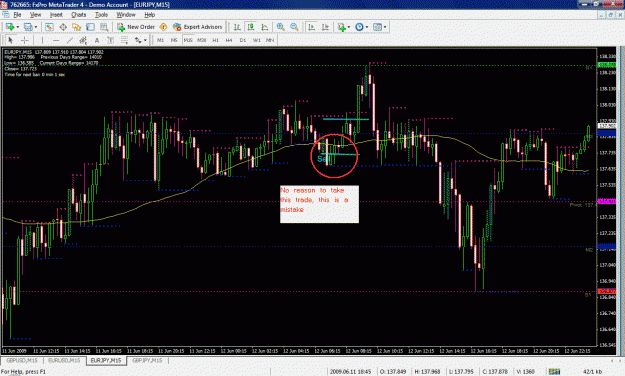
Task: Zoom out of the chart
Action: 294,27
